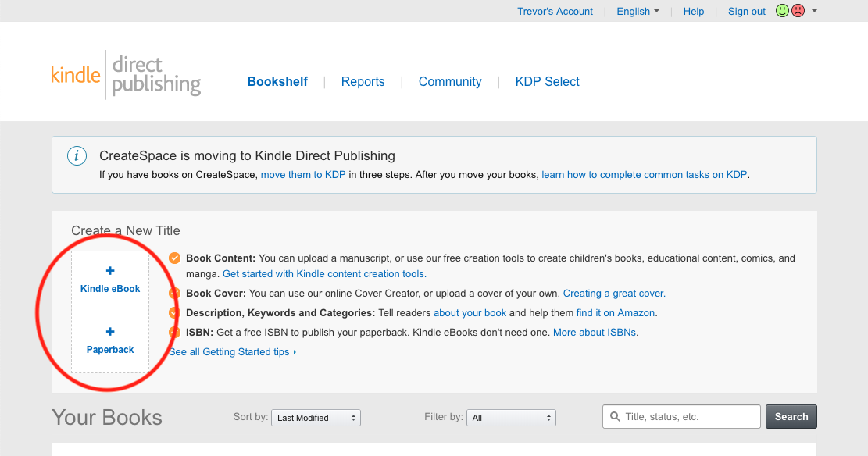868x456 pixels.
Task: Click the Sign out link
Action: (x=746, y=12)
